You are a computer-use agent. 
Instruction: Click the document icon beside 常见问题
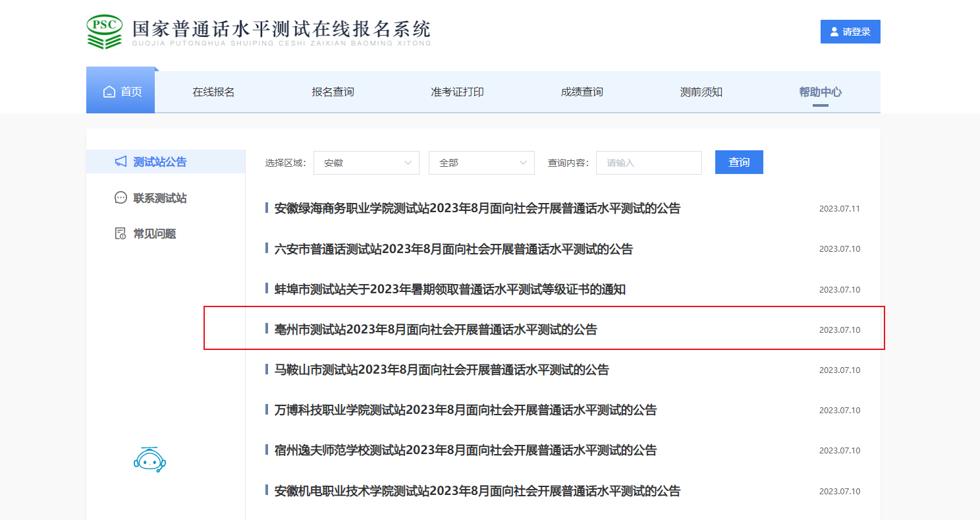pos(121,233)
